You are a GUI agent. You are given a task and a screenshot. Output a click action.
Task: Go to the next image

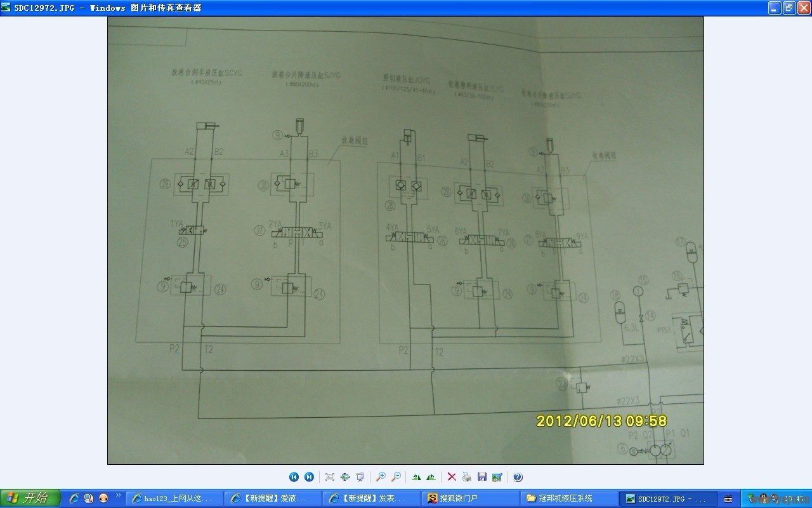(x=309, y=477)
